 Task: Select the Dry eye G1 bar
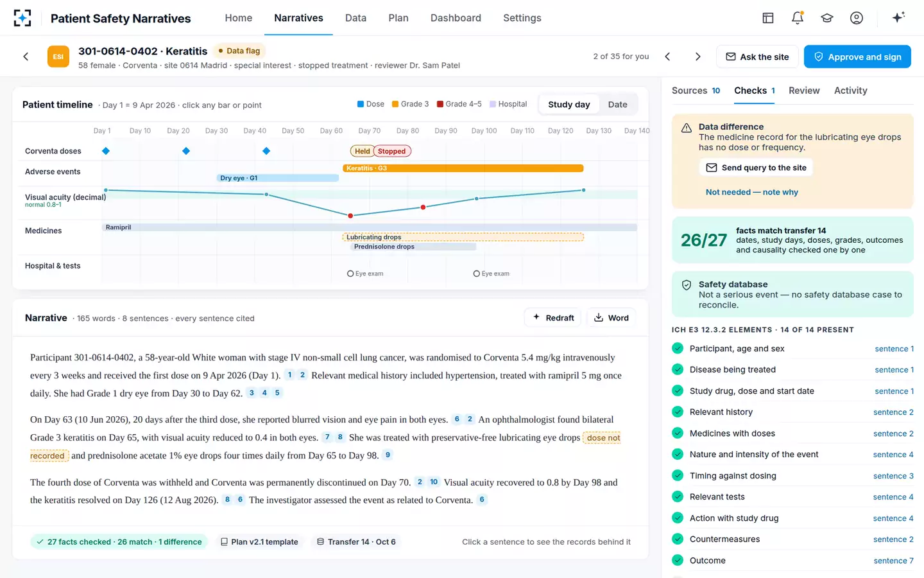[277, 178]
